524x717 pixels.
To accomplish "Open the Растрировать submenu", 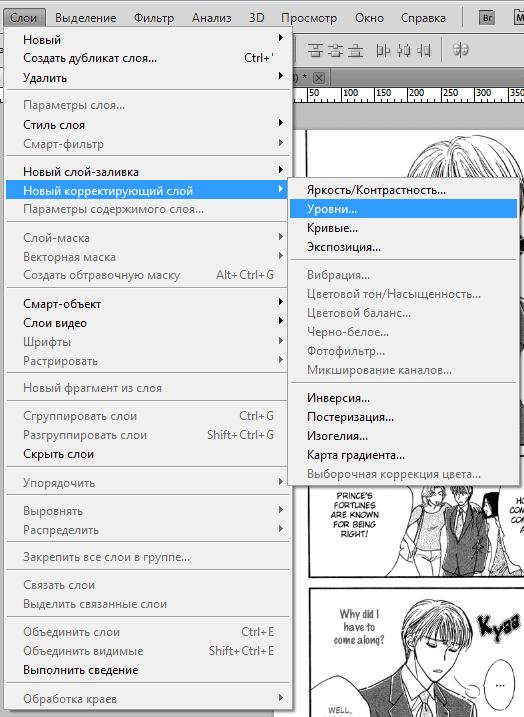I will coord(148,361).
